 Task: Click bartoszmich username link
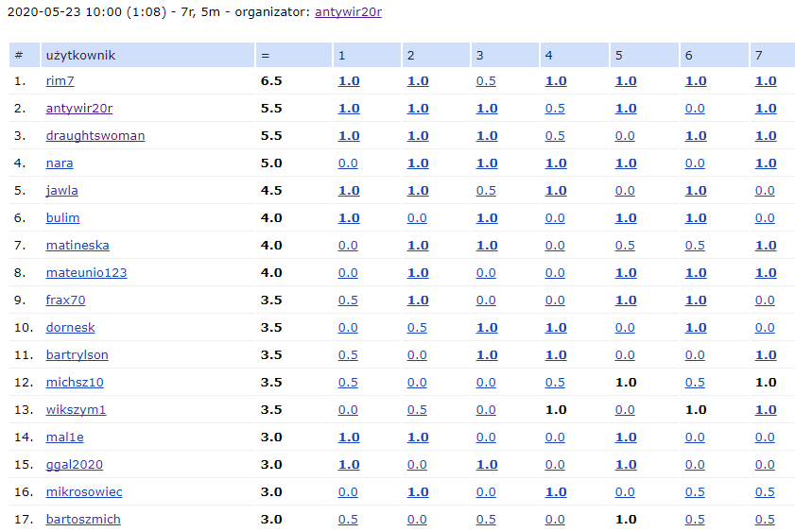(83, 520)
